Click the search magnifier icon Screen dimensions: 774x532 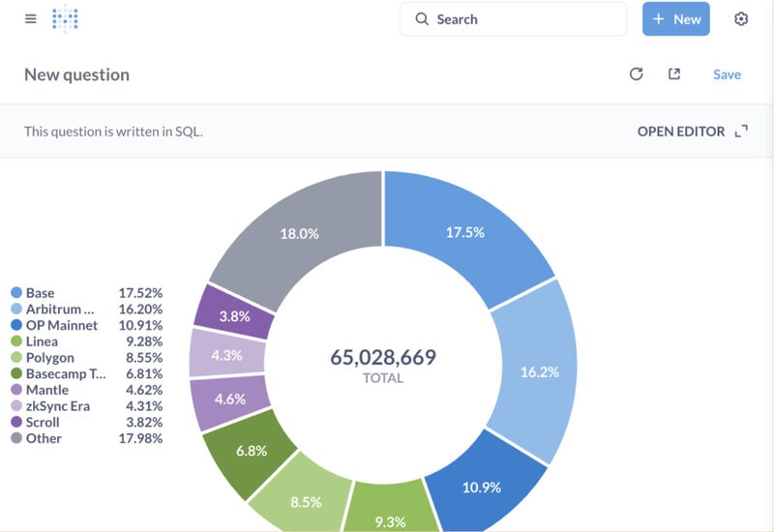pyautogui.click(x=422, y=19)
